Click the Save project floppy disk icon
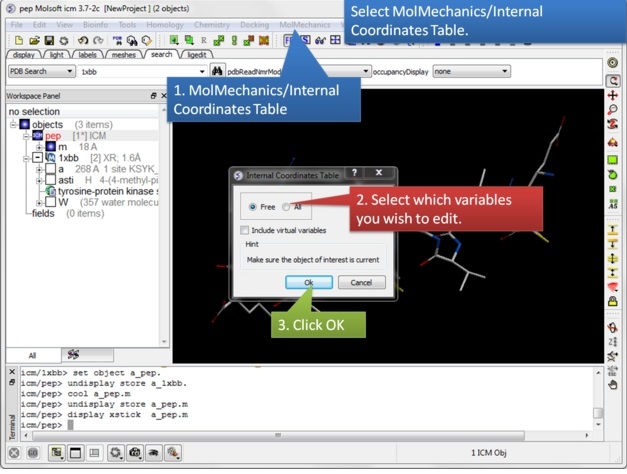 pyautogui.click(x=47, y=40)
